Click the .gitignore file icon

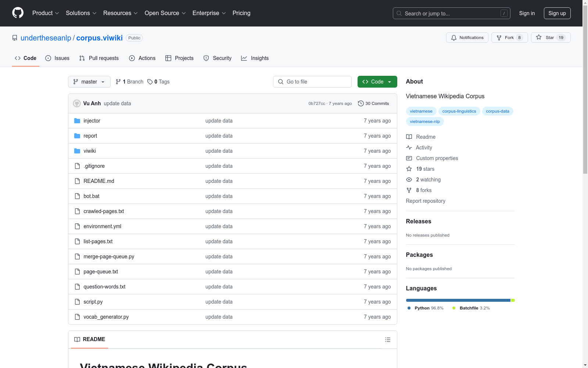[x=77, y=166]
